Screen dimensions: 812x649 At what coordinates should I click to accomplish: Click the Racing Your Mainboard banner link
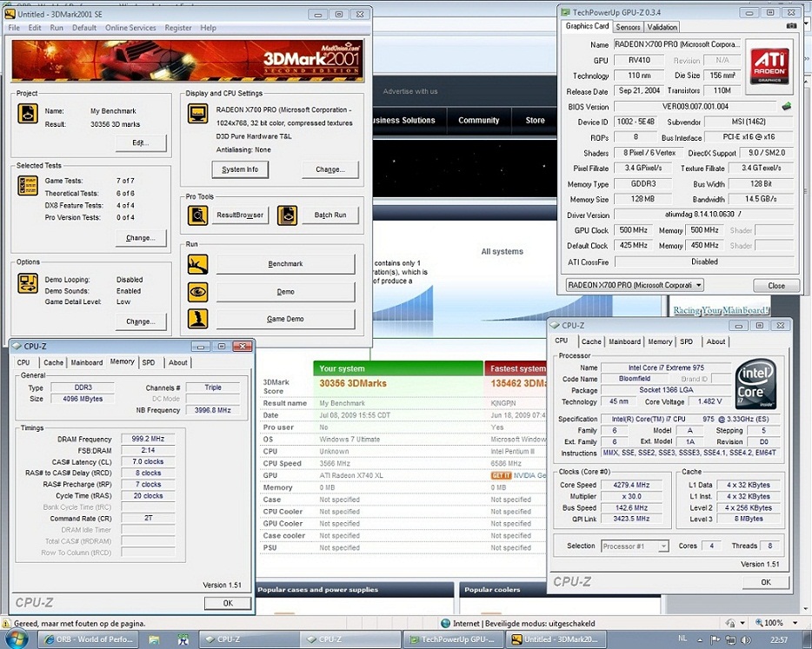coord(721,310)
